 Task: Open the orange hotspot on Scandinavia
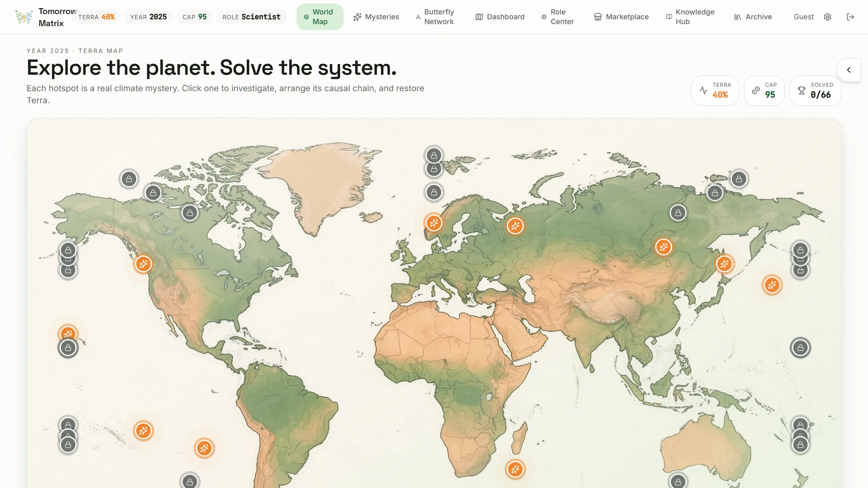(434, 223)
